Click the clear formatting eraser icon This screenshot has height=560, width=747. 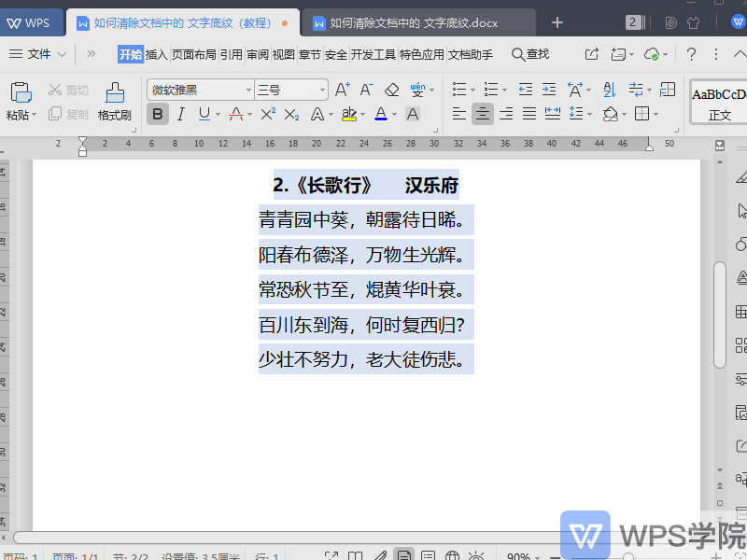pos(391,90)
